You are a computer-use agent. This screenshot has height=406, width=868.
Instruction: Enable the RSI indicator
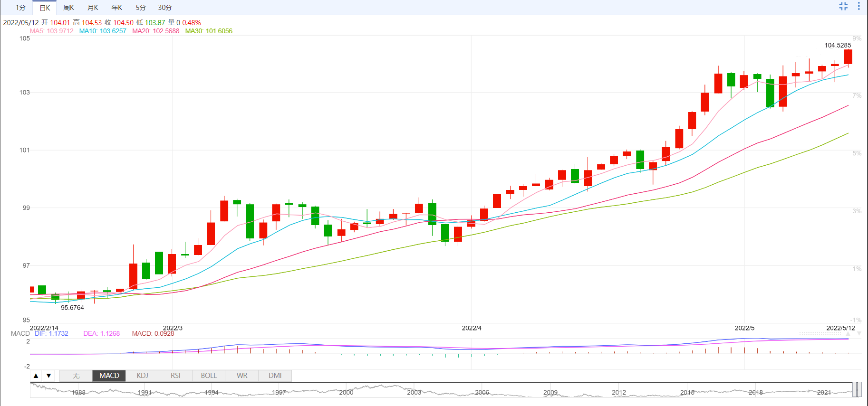[x=175, y=376]
